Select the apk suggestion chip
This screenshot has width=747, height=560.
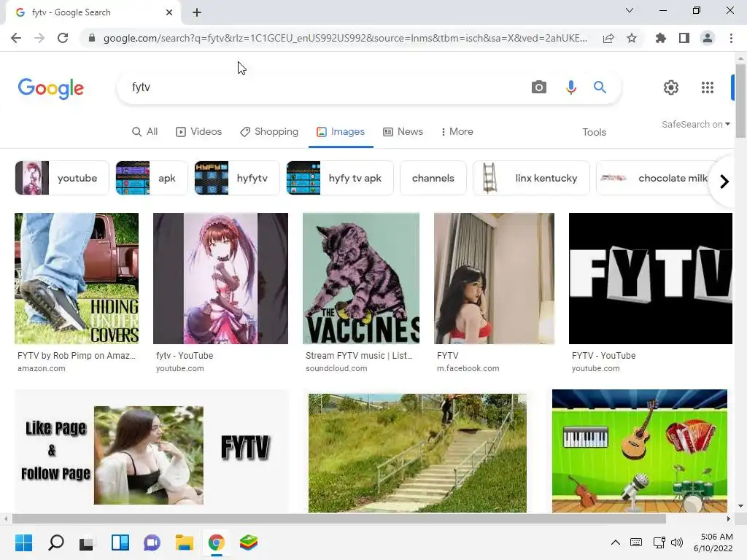coord(152,178)
